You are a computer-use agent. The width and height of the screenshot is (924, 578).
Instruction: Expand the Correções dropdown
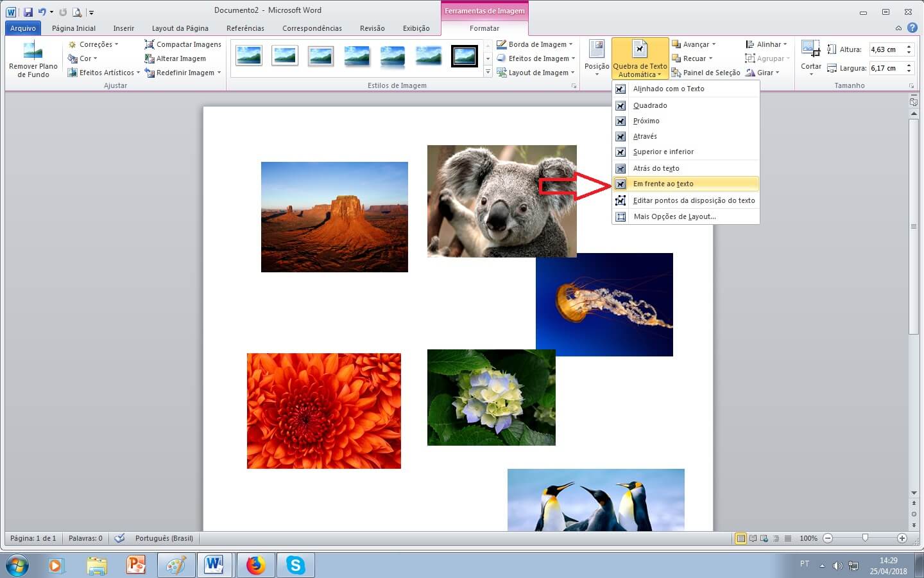[x=94, y=44]
